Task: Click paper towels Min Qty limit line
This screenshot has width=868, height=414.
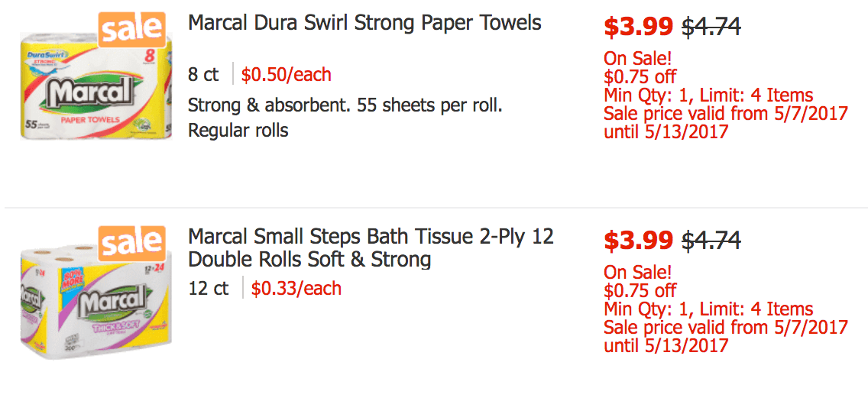Action: [x=708, y=95]
